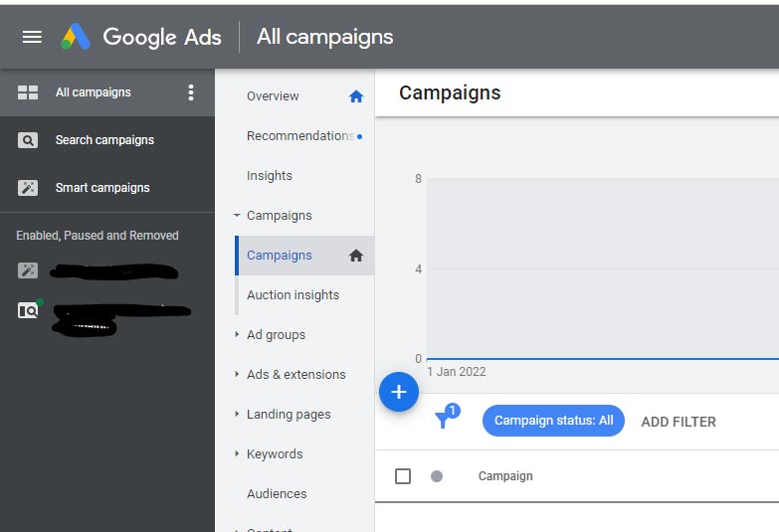Viewport: 779px width, 532px height.
Task: Expand the Ad groups section
Action: [x=237, y=334]
